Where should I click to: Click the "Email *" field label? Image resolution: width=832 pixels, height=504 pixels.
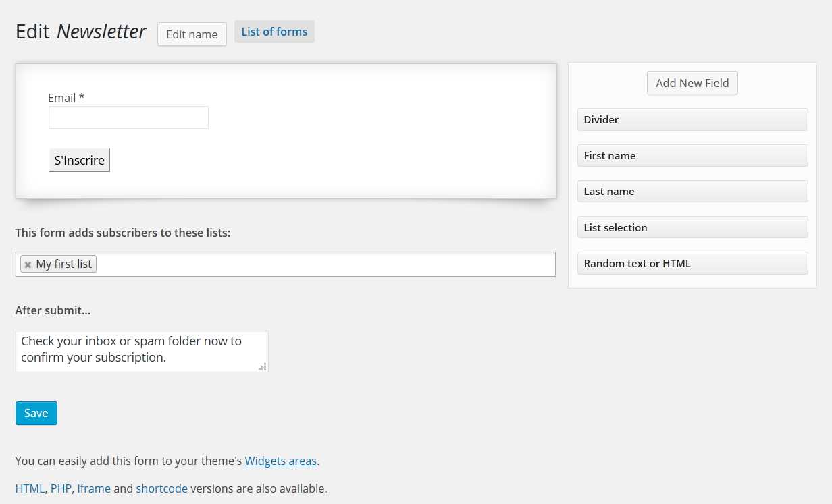tap(66, 98)
